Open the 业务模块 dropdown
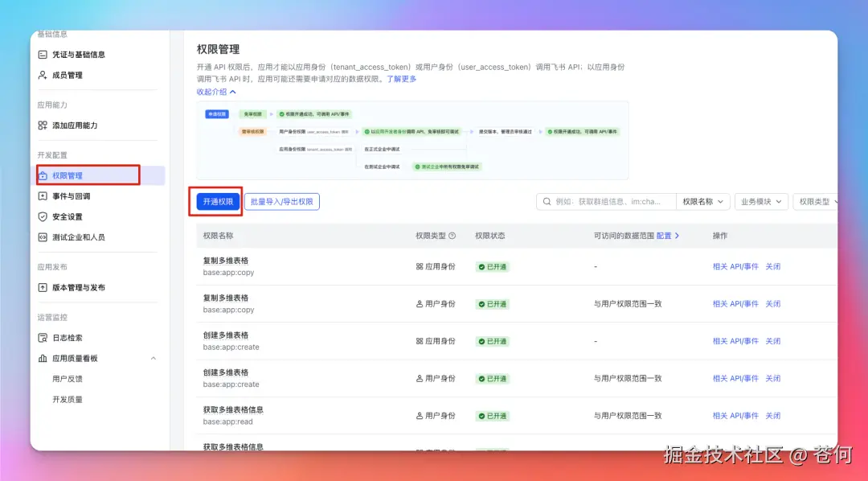The width and height of the screenshot is (868, 481). pyautogui.click(x=761, y=201)
